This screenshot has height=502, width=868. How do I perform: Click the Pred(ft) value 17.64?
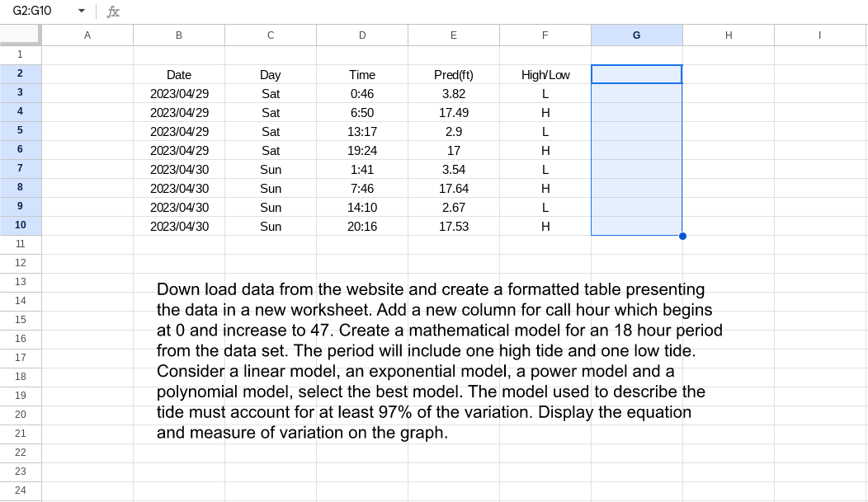point(453,188)
